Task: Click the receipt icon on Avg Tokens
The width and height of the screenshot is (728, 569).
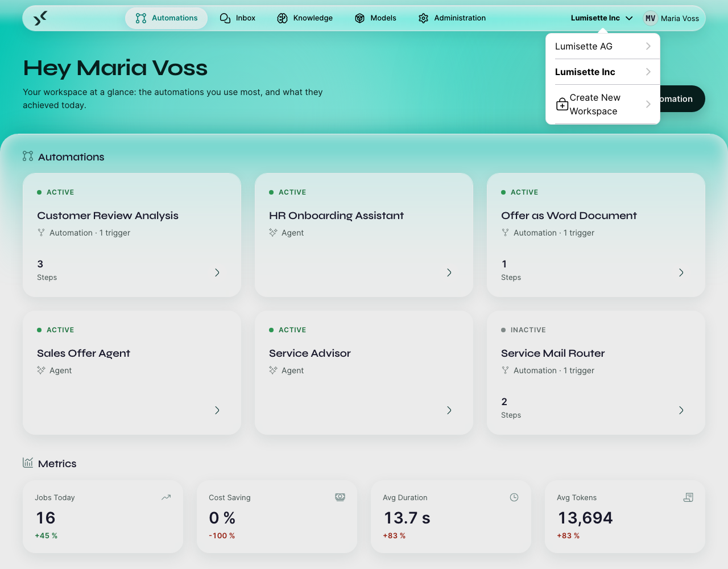Action: [688, 497]
